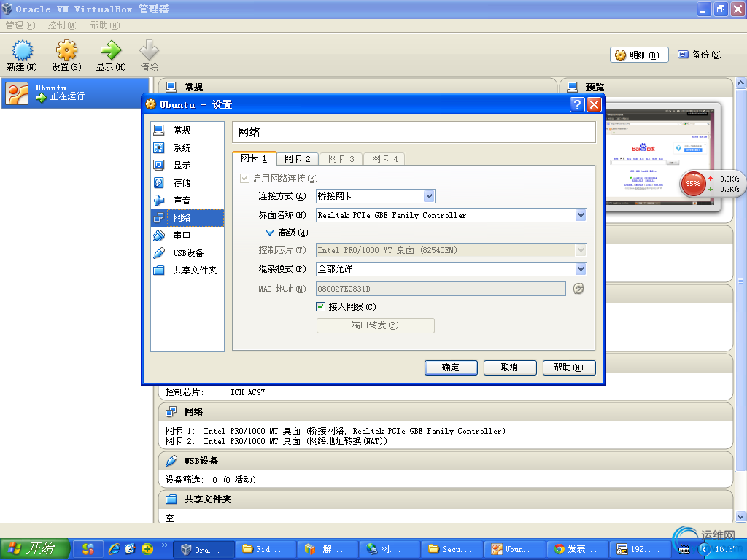Click the 取消 button
This screenshot has width=747, height=560.
pos(510,367)
